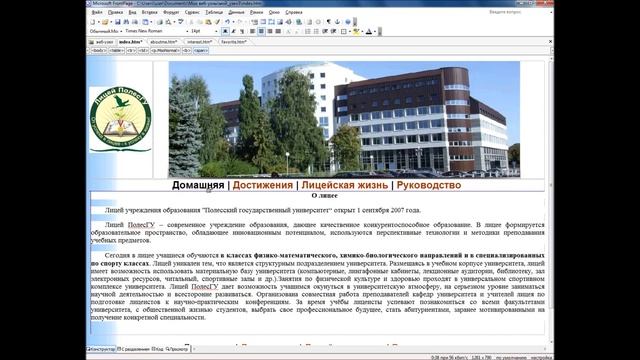Open the Формат menu
640x360 pixels.
click(x=171, y=12)
